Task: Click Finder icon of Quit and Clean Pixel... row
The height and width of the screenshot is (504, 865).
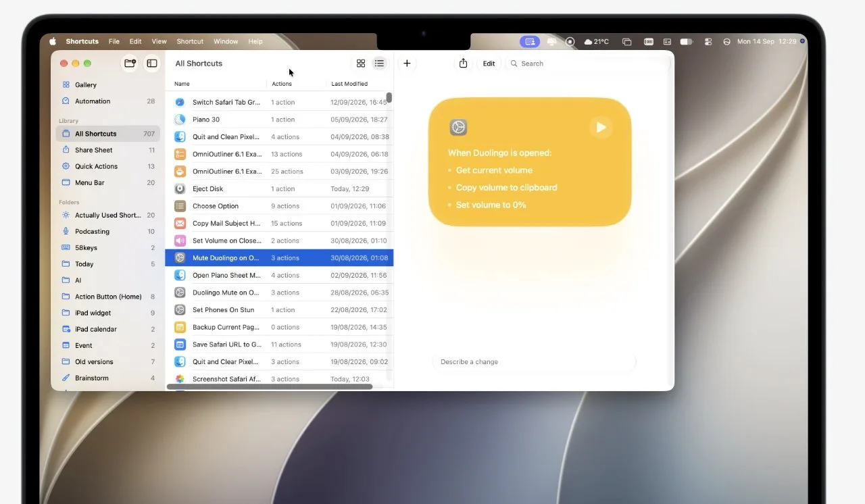Action: (180, 136)
